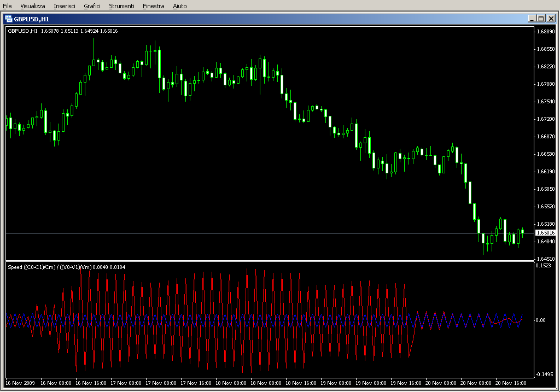Screen dimensions: 560x392
Task: Maximize the GBPUSD,H1 chart window
Action: tap(541, 19)
